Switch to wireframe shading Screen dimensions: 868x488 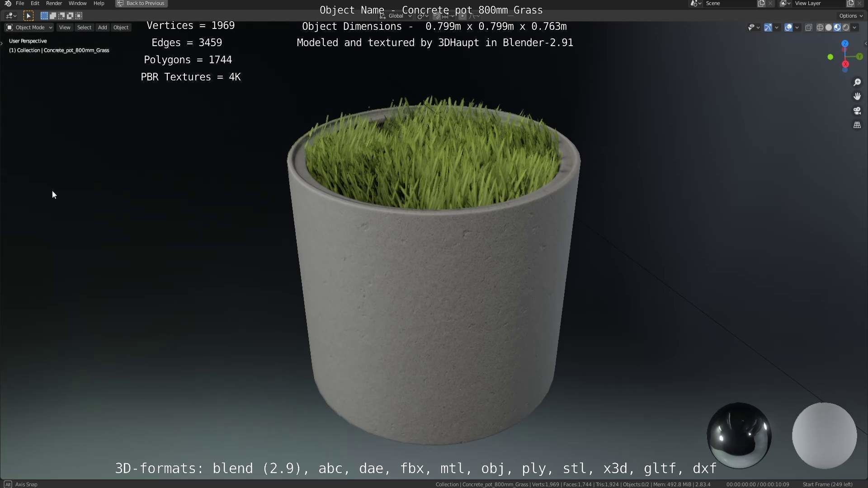point(820,28)
